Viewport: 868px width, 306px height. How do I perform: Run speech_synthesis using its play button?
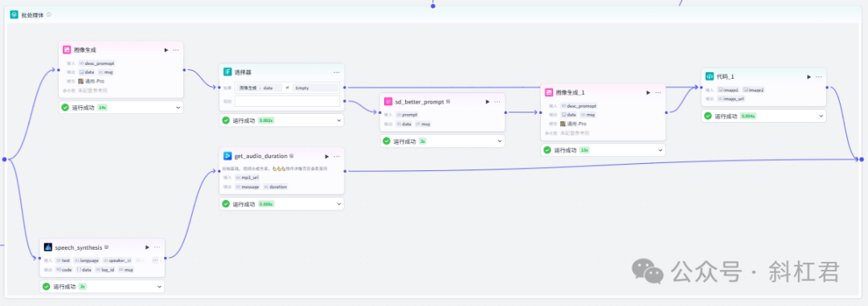click(x=147, y=247)
